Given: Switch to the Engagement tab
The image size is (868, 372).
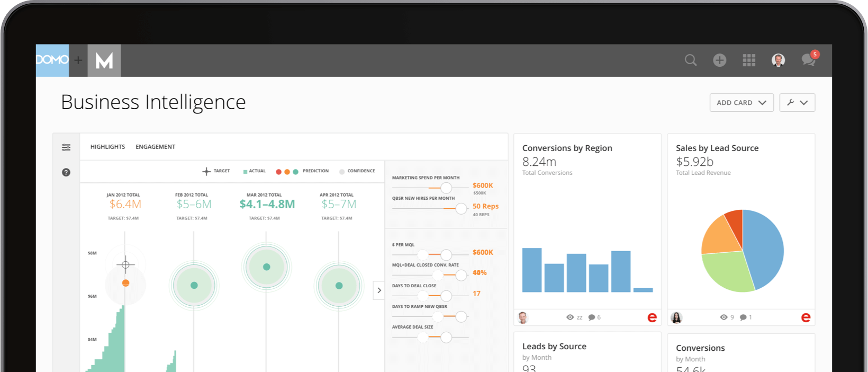Looking at the screenshot, I should pyautogui.click(x=155, y=147).
